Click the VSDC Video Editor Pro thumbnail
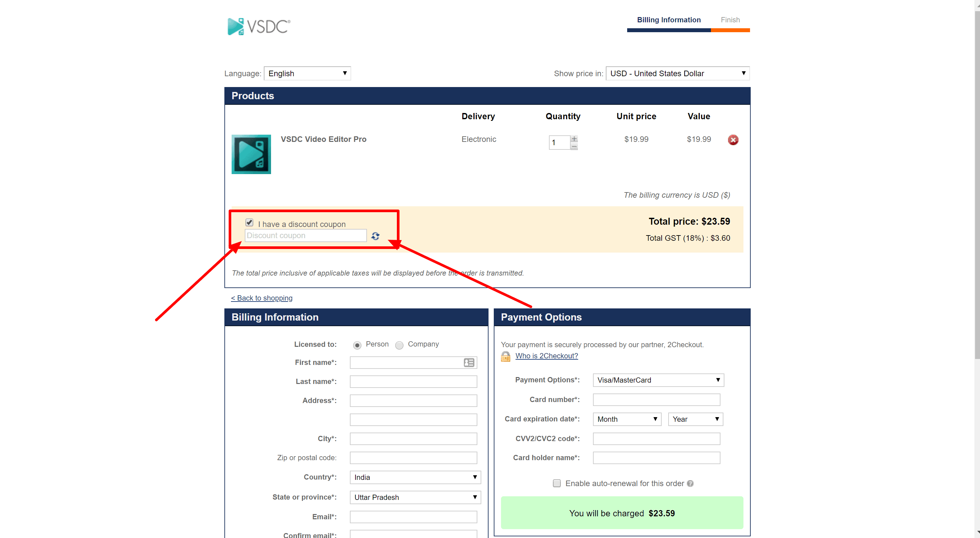This screenshot has height=538, width=980. pos(251,154)
